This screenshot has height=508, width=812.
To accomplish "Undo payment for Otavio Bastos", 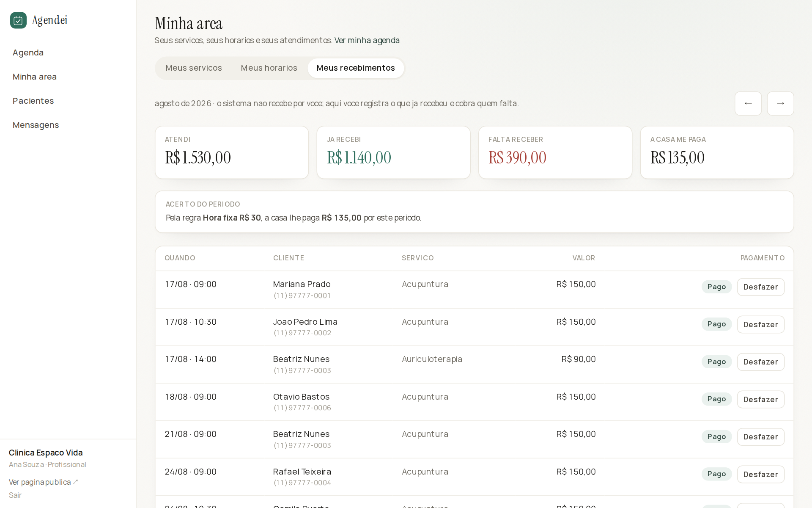I will [760, 399].
